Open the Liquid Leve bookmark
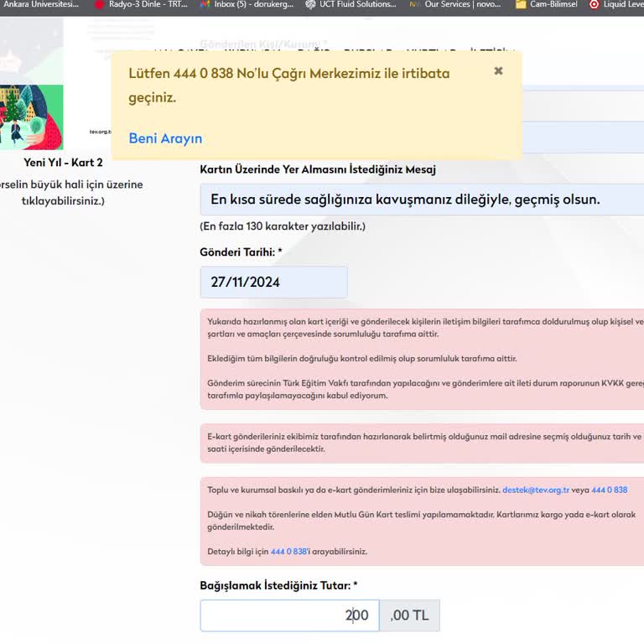 616,4
